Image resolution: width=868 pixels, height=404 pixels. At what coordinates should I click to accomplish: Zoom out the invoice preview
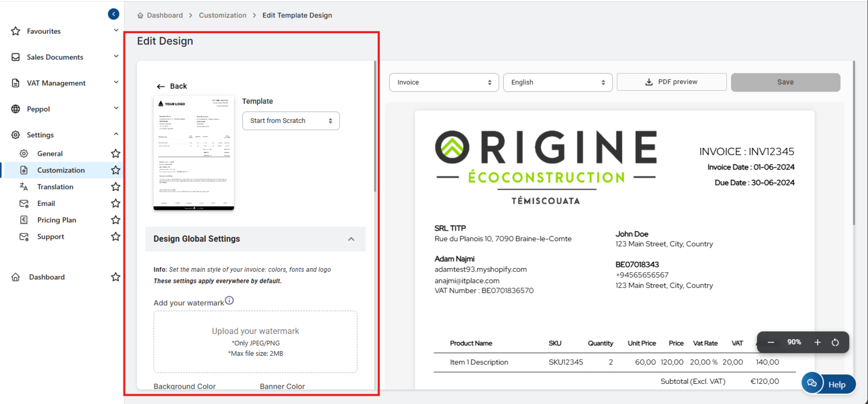coord(771,342)
